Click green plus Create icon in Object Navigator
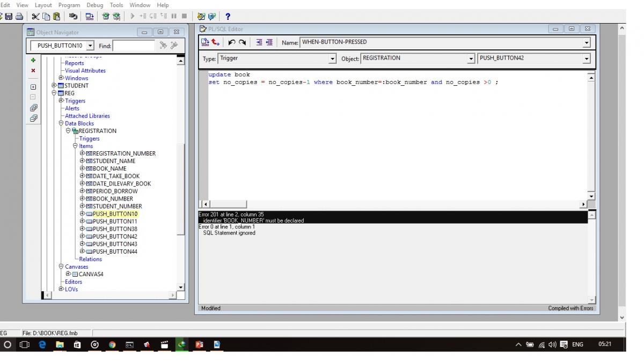 (33, 61)
